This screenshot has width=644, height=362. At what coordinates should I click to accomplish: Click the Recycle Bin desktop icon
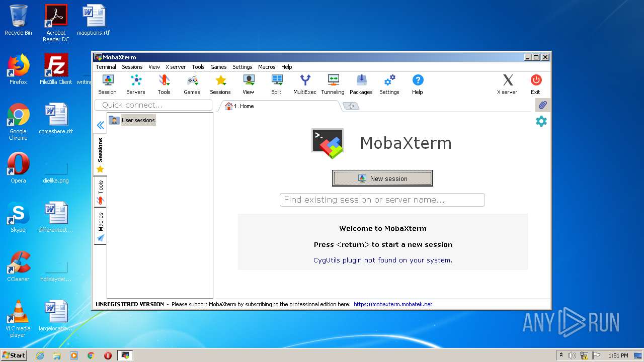point(18,20)
